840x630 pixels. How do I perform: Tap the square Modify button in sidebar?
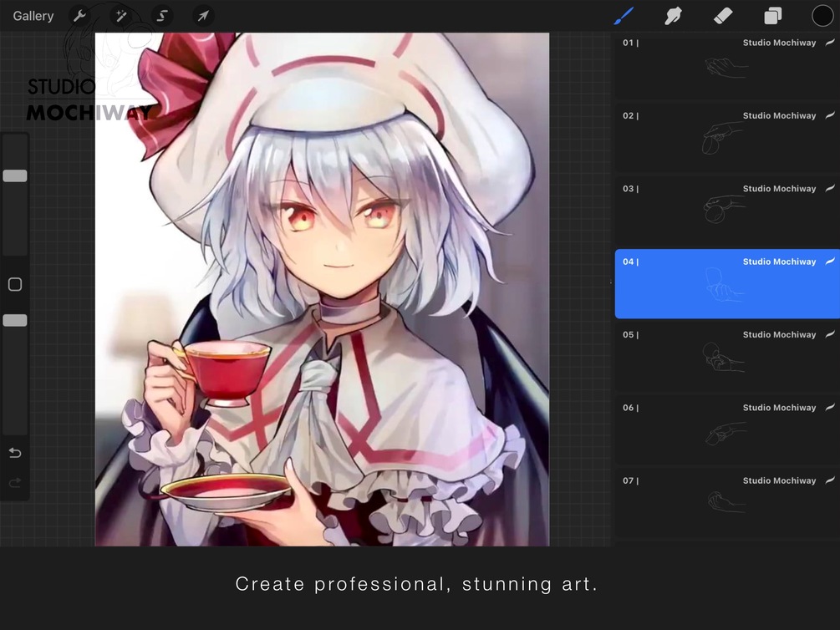pyautogui.click(x=15, y=284)
